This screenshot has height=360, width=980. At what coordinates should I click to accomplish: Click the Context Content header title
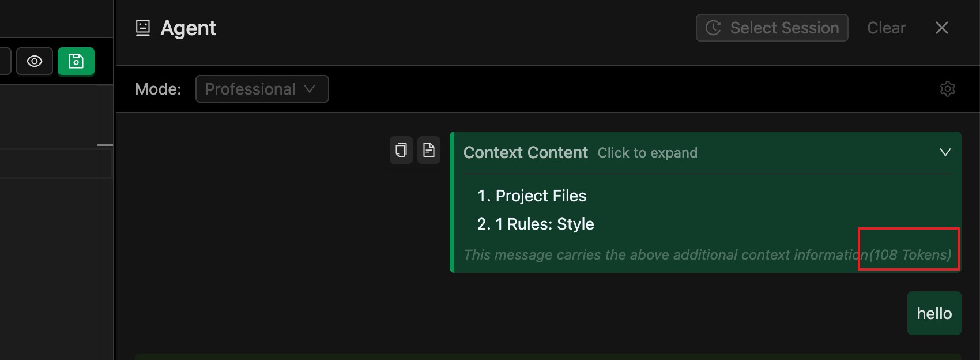pos(525,153)
